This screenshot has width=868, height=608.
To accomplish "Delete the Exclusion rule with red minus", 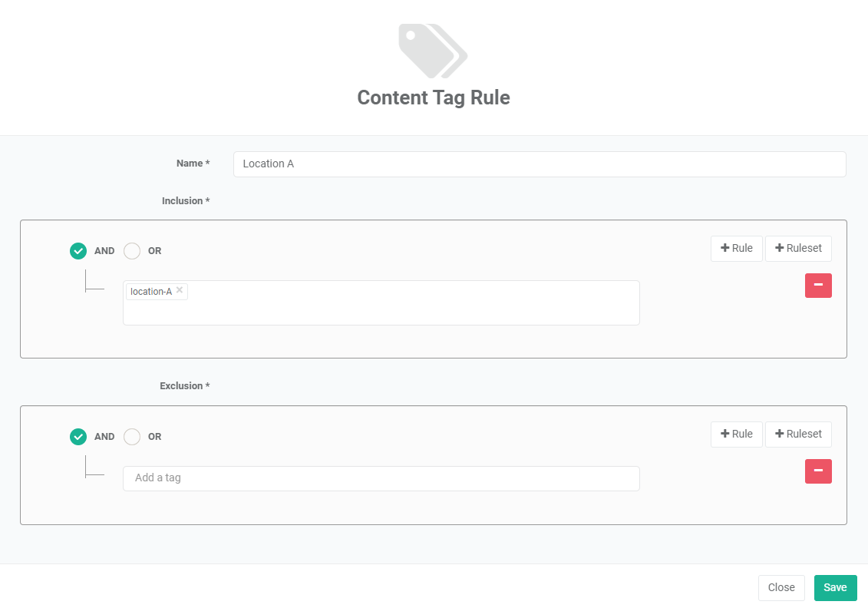I will (x=818, y=471).
